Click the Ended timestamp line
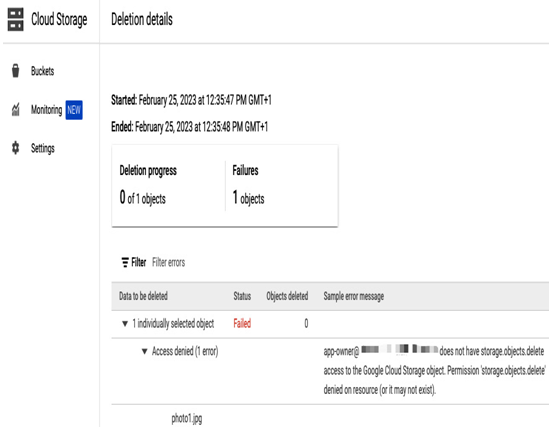The width and height of the screenshot is (556, 427). point(190,127)
